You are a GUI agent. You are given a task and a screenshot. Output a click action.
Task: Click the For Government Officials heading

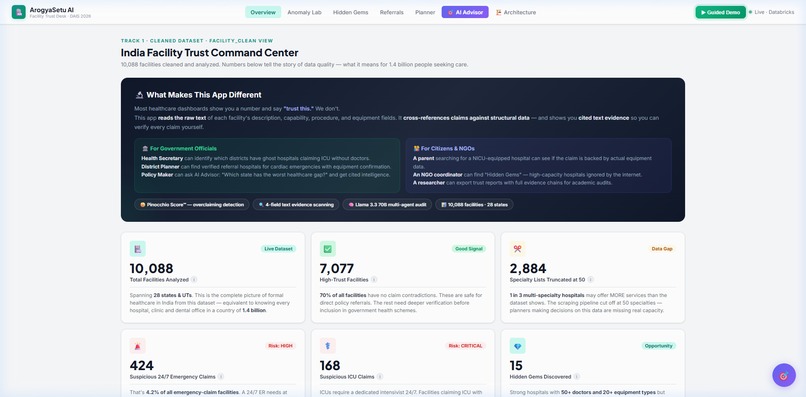[184, 149]
